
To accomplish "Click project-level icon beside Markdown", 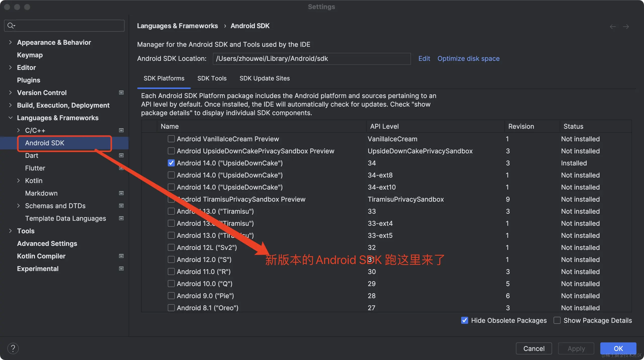I will (121, 193).
